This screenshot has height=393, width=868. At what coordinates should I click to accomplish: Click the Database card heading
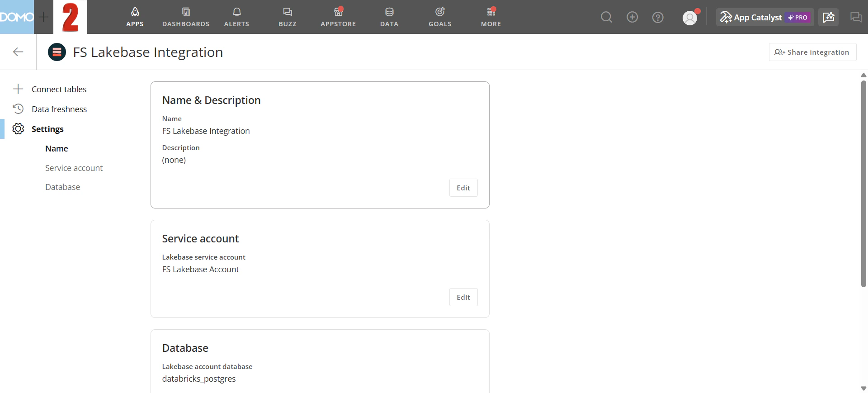point(185,348)
